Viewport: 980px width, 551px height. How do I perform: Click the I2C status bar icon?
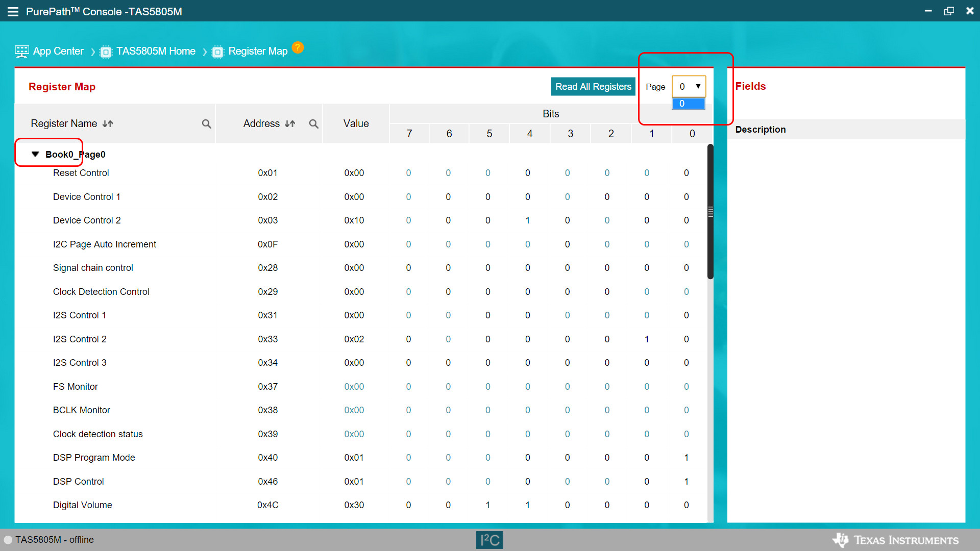pos(489,540)
